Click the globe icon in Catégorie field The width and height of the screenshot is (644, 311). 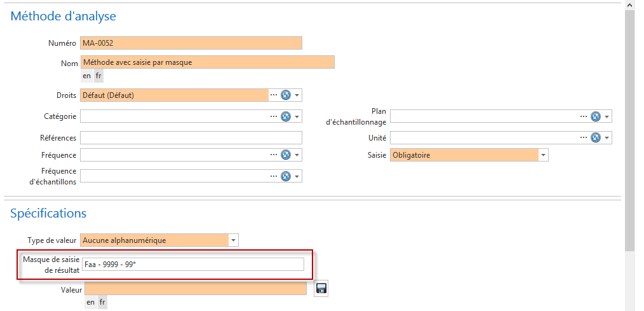tap(286, 116)
